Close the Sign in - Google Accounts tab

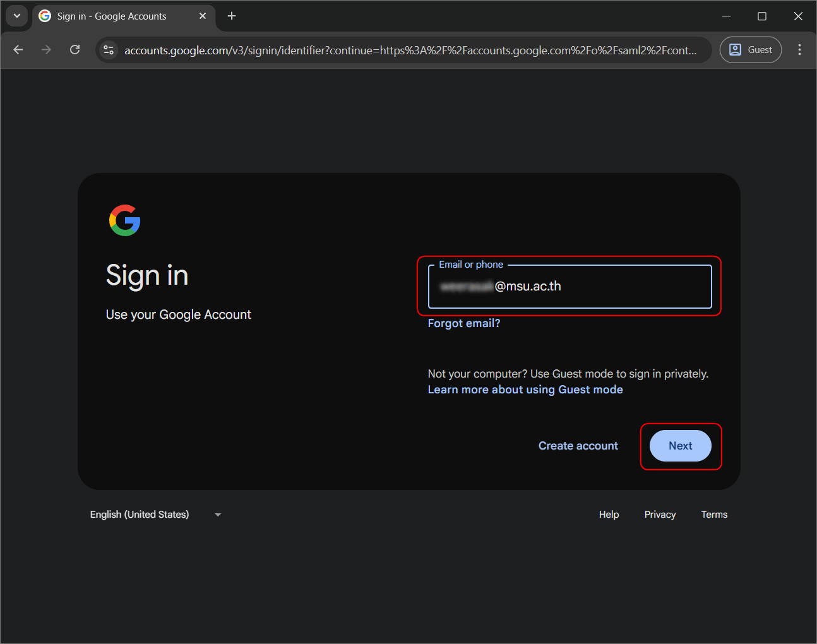(x=203, y=16)
